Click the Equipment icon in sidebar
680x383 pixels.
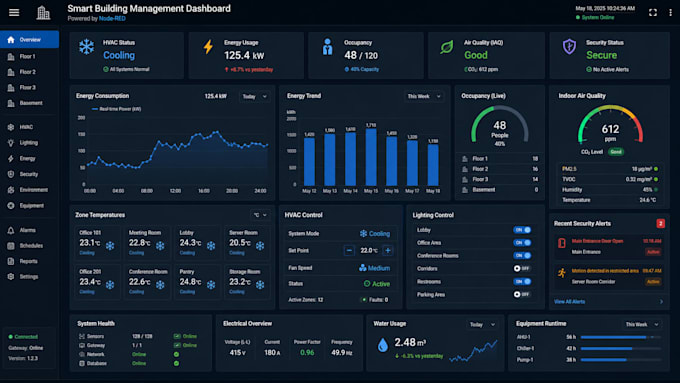pos(11,206)
